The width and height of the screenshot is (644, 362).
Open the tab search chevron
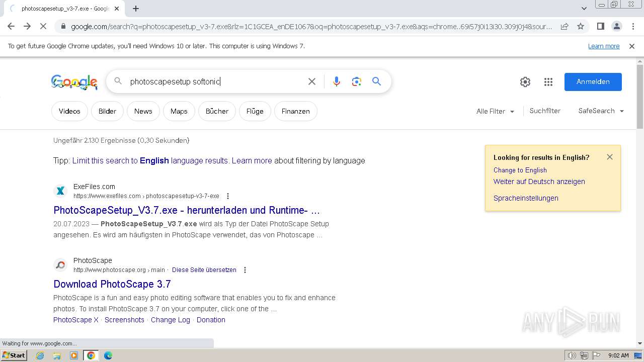point(584,9)
